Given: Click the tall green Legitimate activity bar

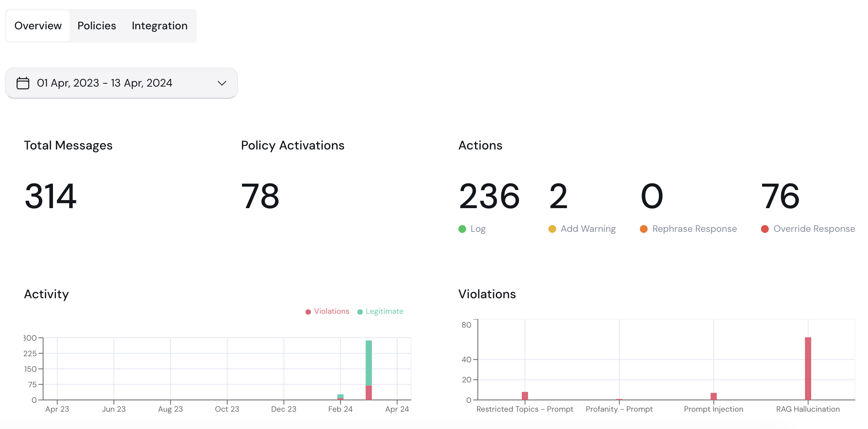Looking at the screenshot, I should click(x=368, y=362).
